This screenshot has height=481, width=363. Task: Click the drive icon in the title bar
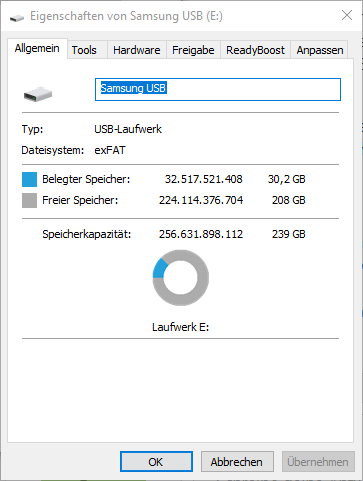[17, 17]
